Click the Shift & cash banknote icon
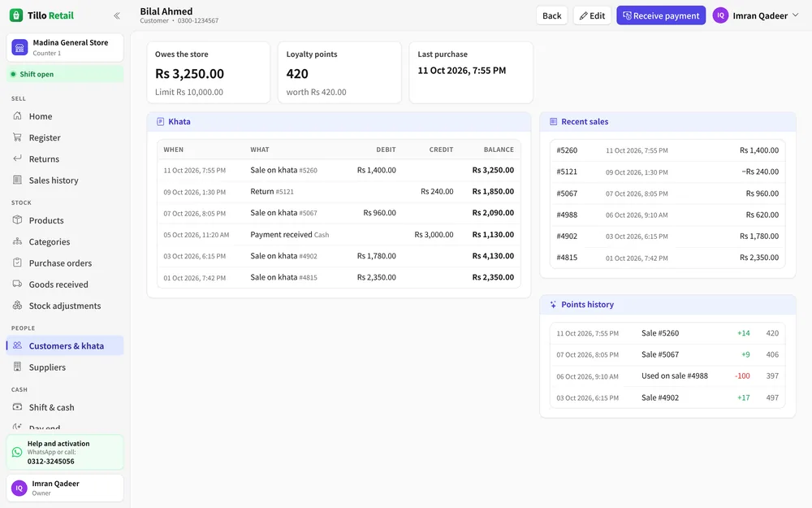The width and height of the screenshot is (812, 508). [18, 407]
